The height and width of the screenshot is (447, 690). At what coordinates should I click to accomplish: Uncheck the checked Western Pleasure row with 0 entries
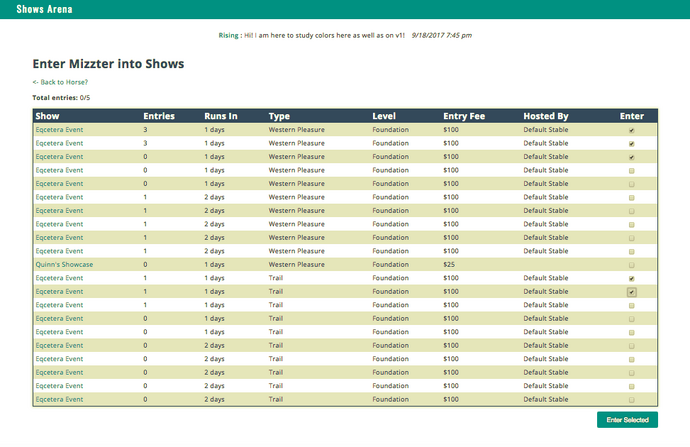(x=631, y=157)
